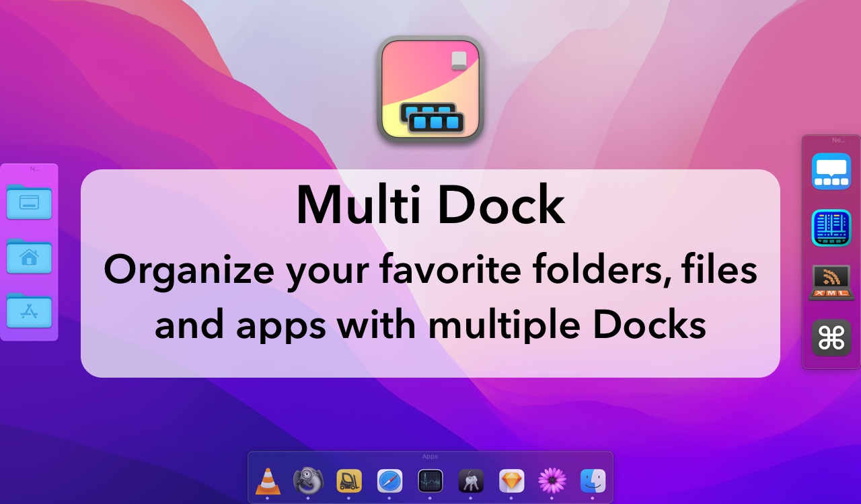Click the GraphicConverter toucan icon
The image size is (861, 504).
309,481
